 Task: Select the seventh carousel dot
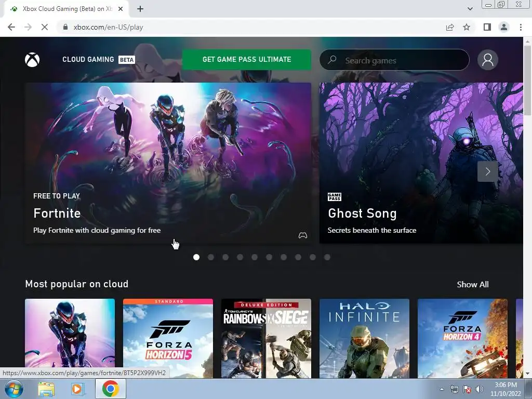[284, 257]
